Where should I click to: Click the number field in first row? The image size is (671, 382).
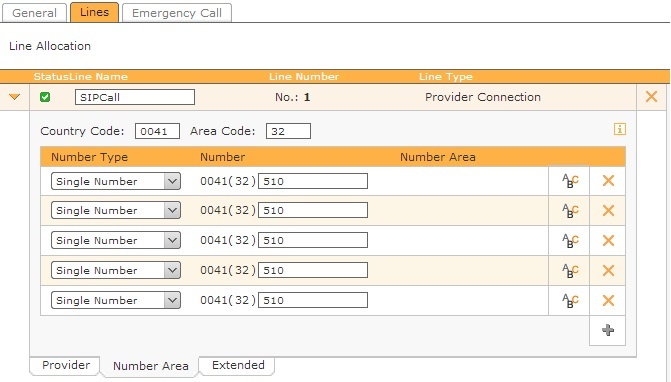tap(313, 181)
